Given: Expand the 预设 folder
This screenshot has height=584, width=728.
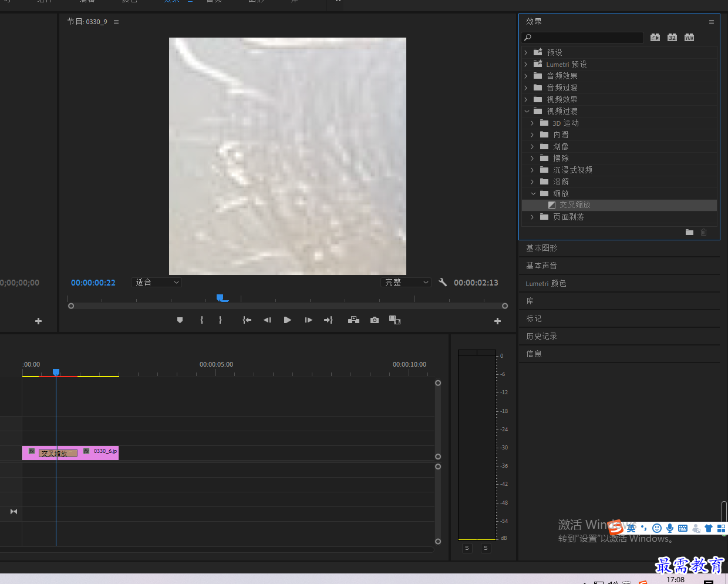Looking at the screenshot, I should [526, 52].
